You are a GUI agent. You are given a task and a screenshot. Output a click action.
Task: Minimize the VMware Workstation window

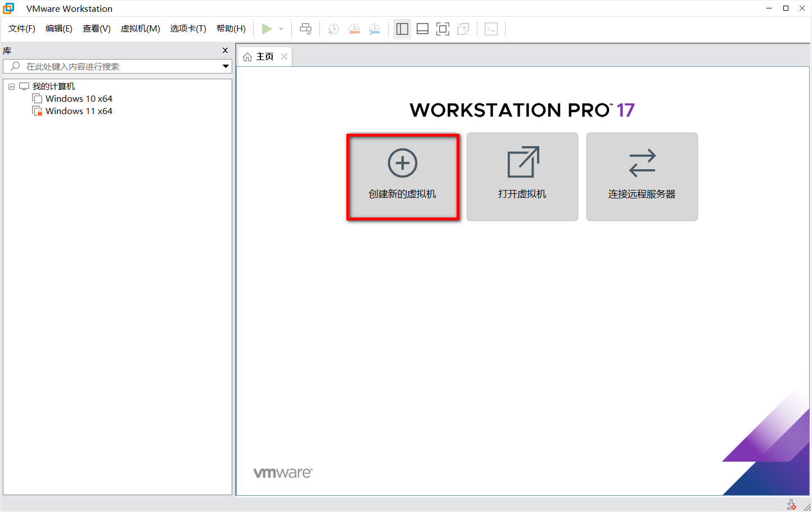(769, 8)
